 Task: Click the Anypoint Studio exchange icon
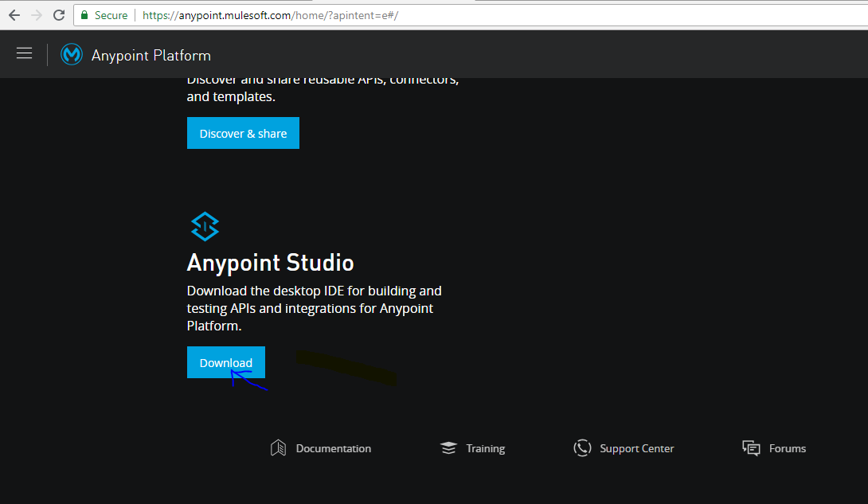point(205,225)
